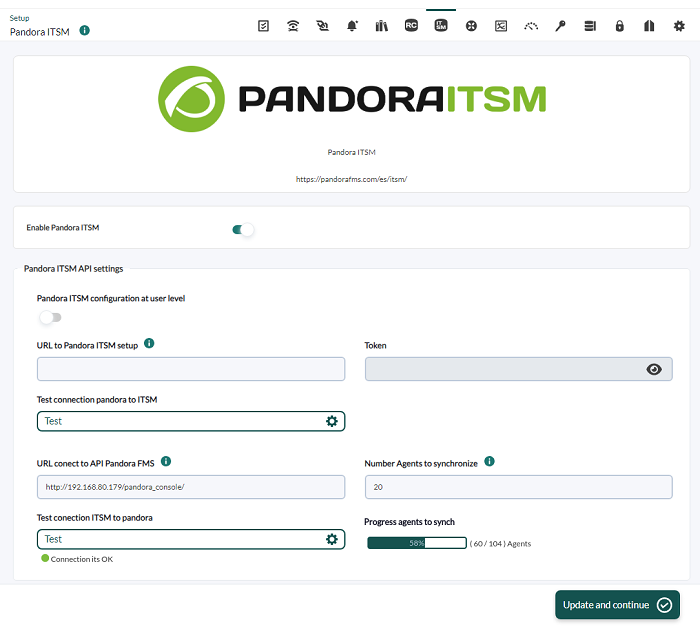Open the pandorafms.com/es/itsm link
This screenshot has width=700, height=627.
coord(351,179)
